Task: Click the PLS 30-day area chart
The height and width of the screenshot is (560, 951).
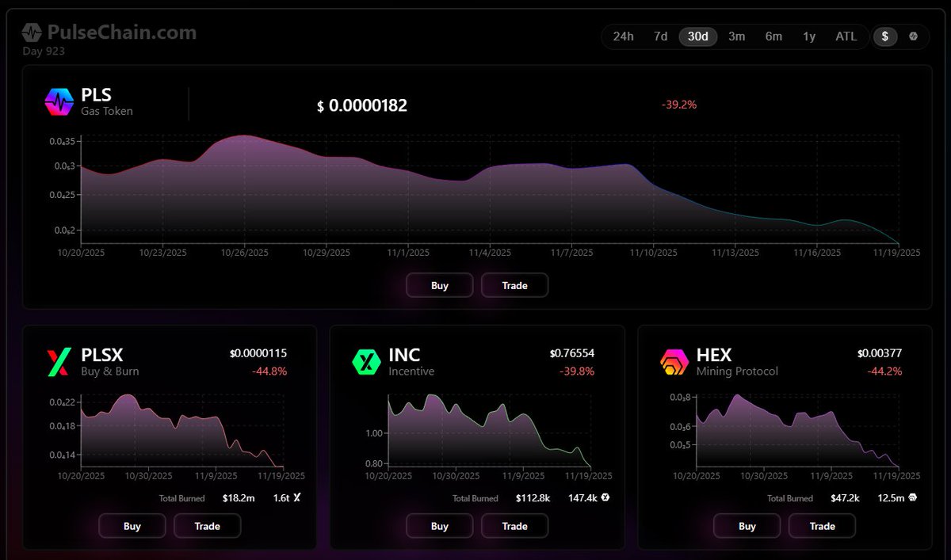Action: pyautogui.click(x=490, y=190)
